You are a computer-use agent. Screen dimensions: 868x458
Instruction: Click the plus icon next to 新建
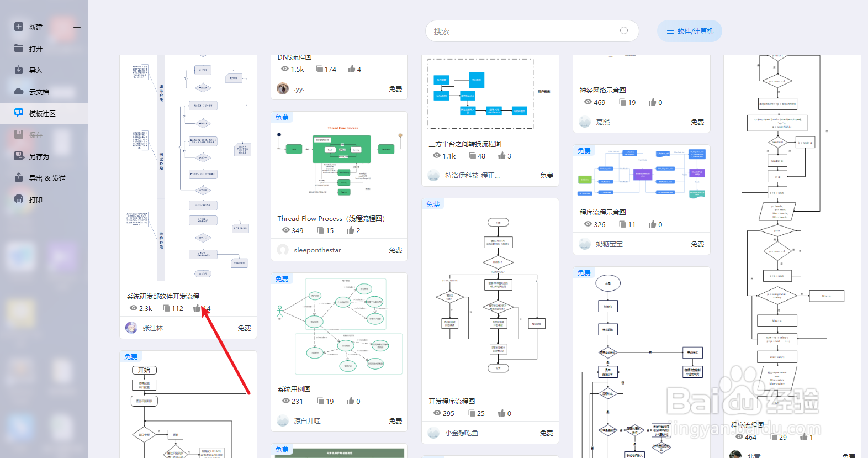pyautogui.click(x=77, y=27)
